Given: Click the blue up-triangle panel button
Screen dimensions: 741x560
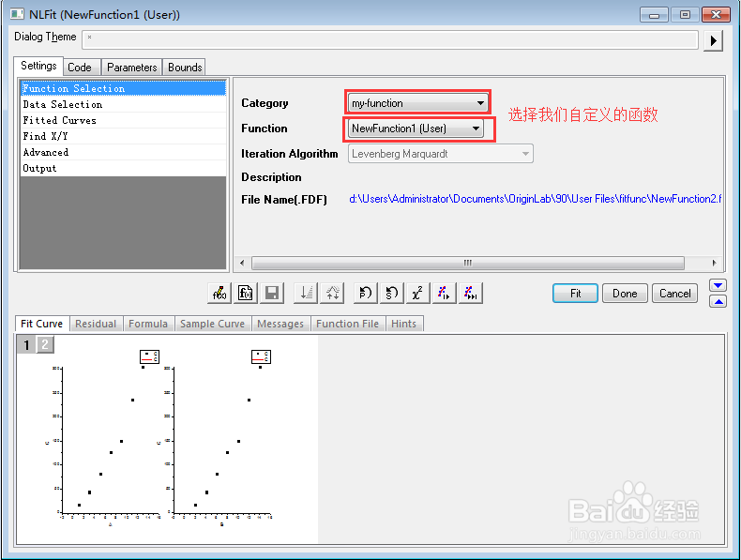Looking at the screenshot, I should click(718, 301).
